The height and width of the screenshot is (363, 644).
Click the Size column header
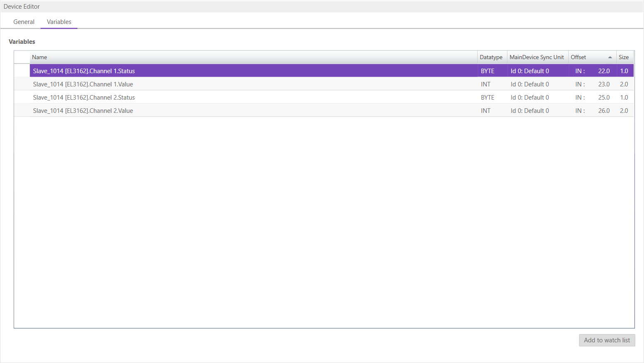(623, 57)
